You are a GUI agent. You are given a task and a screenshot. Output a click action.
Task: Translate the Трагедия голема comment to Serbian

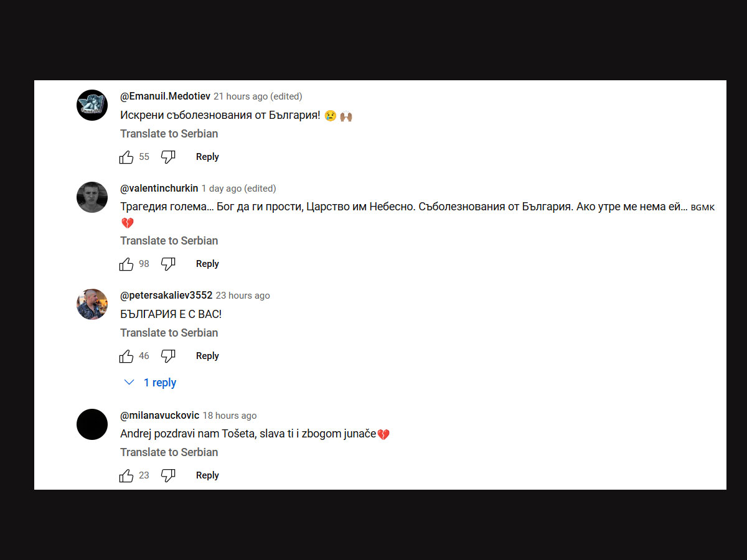[169, 241]
